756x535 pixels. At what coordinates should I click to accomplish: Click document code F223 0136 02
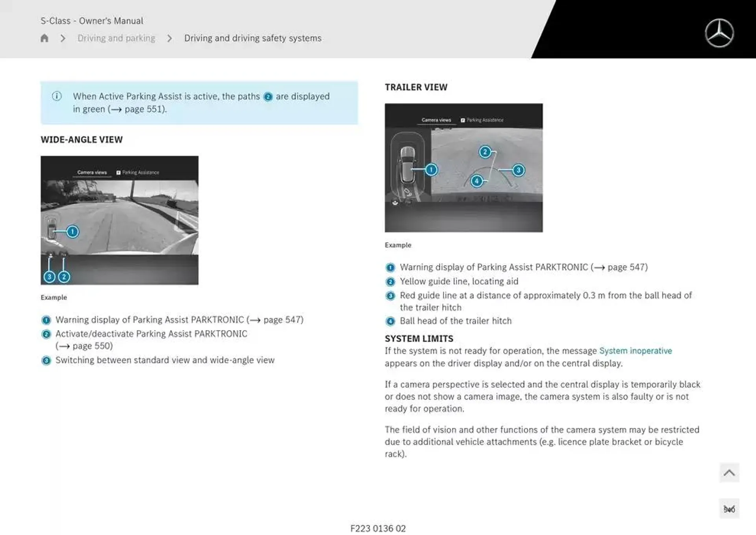click(378, 528)
